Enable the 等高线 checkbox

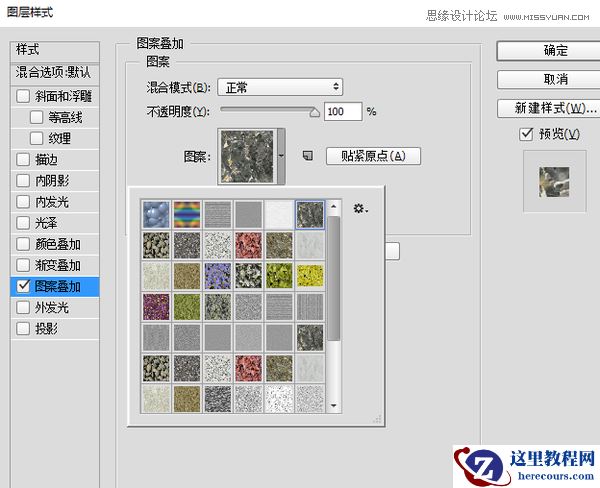[36, 117]
